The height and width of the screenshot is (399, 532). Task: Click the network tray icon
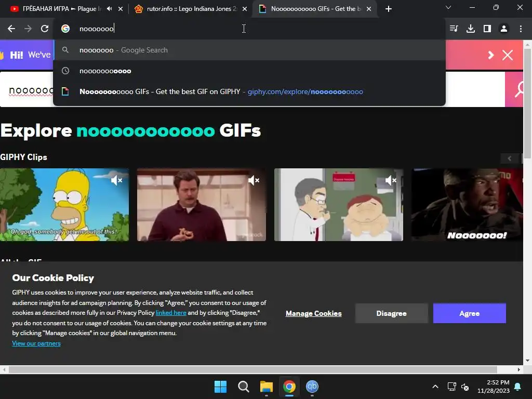coord(451,387)
